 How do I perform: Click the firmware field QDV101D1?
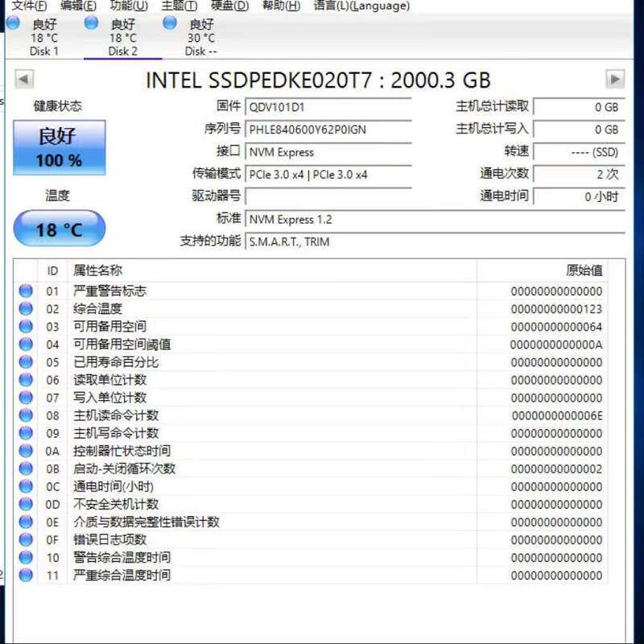tap(328, 107)
